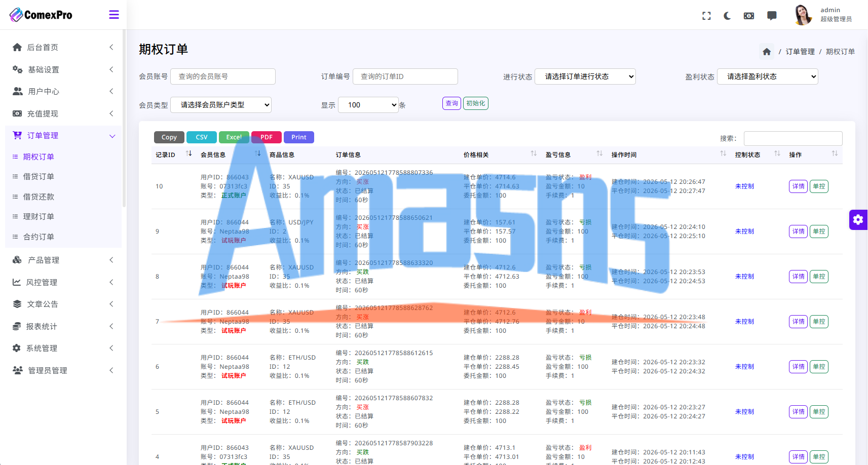Open 合约订单 submenu item

[x=39, y=237]
